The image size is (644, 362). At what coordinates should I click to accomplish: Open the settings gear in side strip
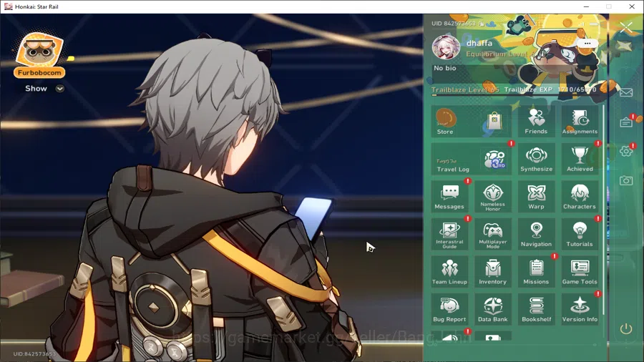tap(626, 151)
